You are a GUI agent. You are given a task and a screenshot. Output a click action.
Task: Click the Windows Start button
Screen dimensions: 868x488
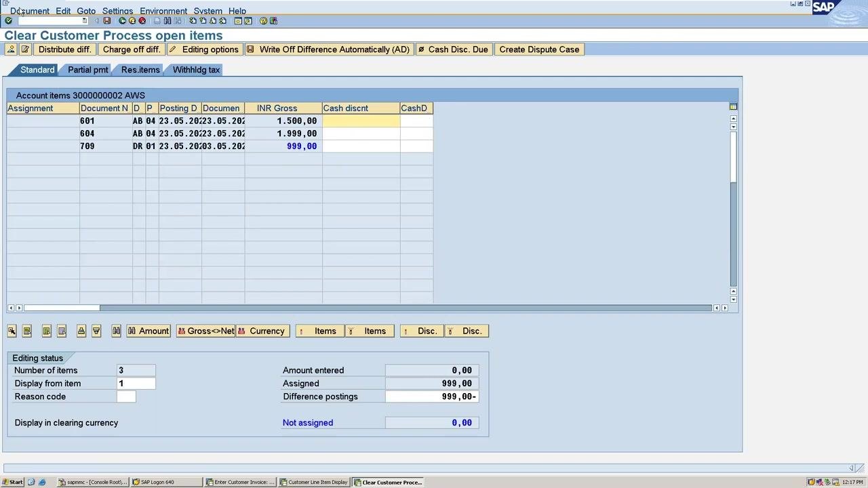(x=13, y=482)
